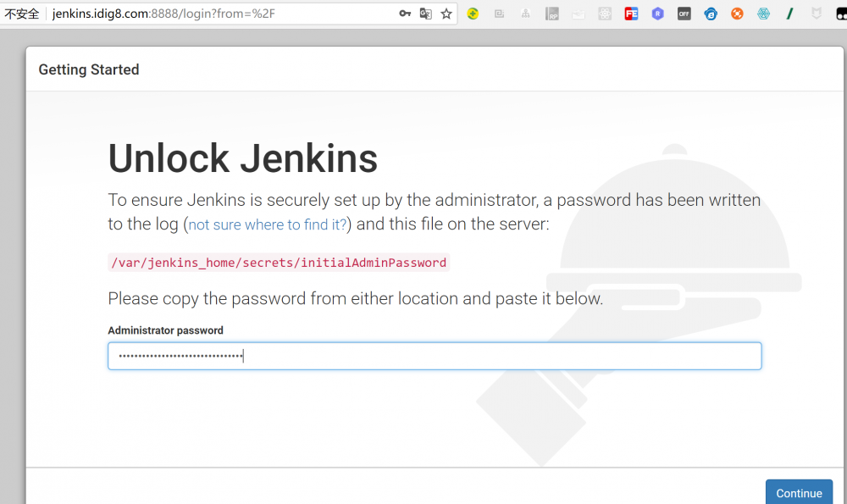Click the black OFF extension icon

(x=684, y=13)
